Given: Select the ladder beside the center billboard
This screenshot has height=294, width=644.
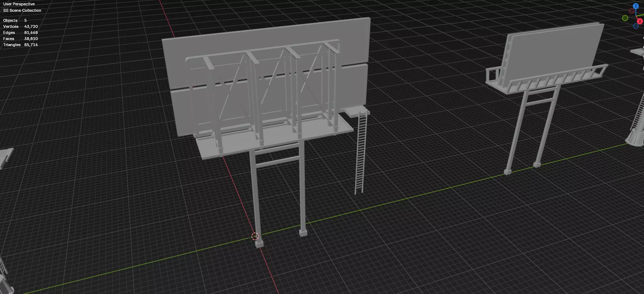Looking at the screenshot, I should click(x=361, y=153).
